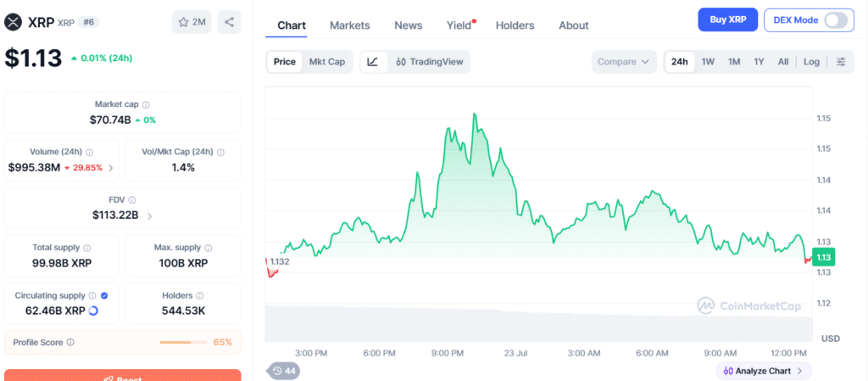Open the history badge showing 44
The image size is (868, 381).
(x=283, y=371)
